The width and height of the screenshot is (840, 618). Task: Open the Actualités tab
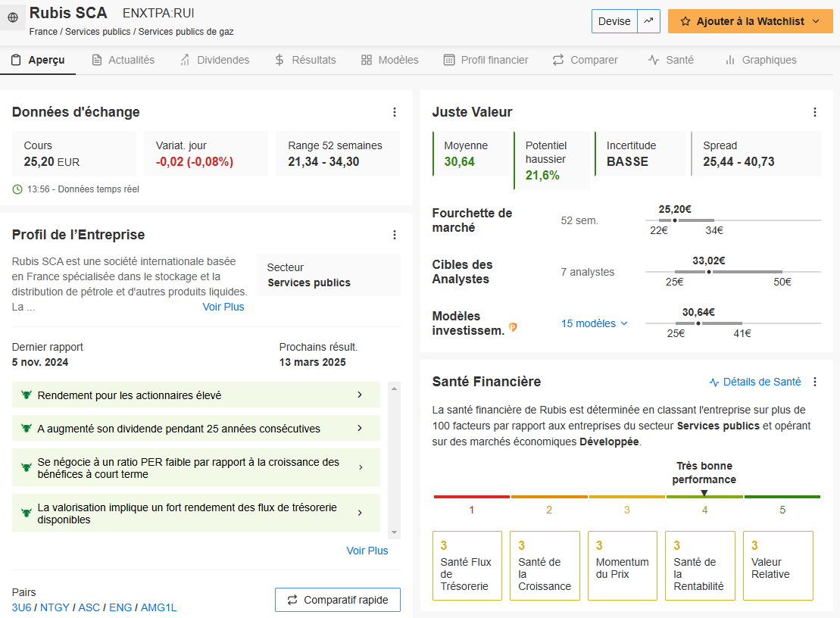tap(123, 60)
